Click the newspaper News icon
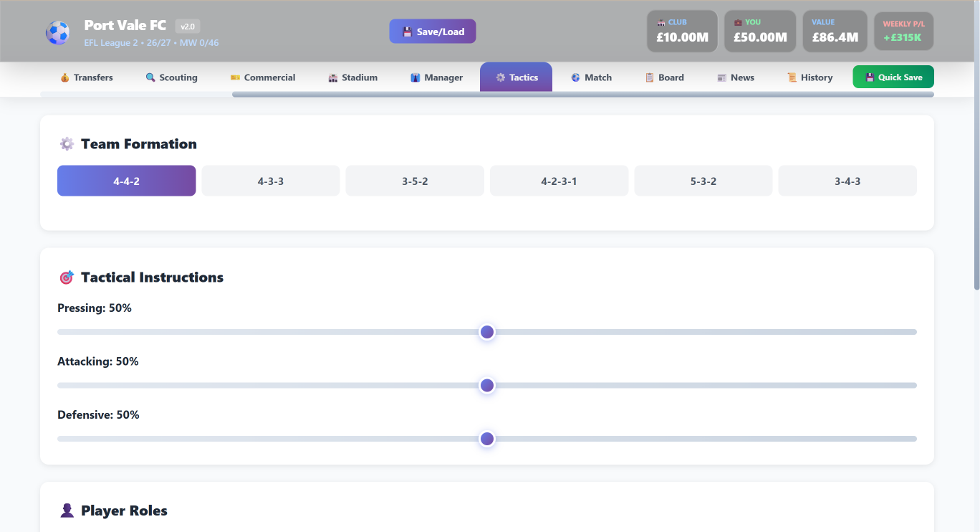The image size is (980, 532). pyautogui.click(x=722, y=77)
